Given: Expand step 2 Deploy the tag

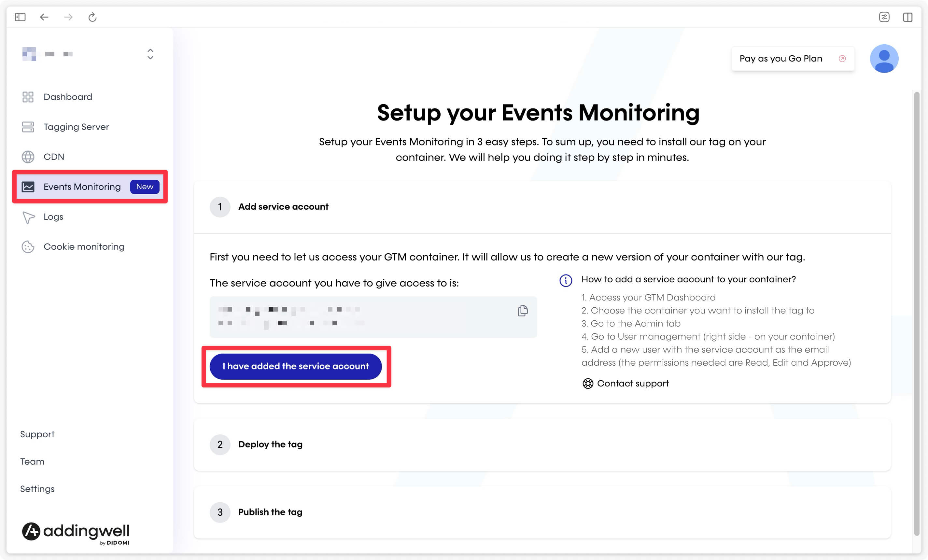Looking at the screenshot, I should pos(542,444).
